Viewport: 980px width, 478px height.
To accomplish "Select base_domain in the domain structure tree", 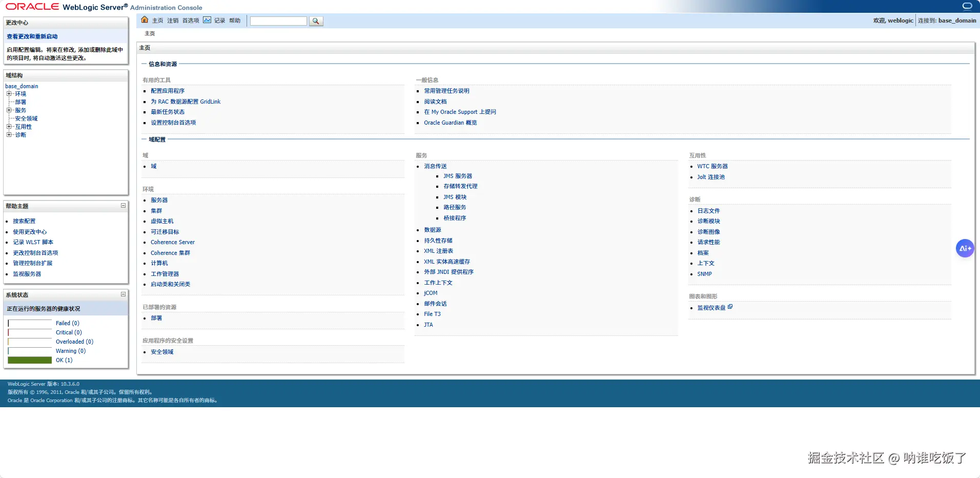I will coord(22,86).
